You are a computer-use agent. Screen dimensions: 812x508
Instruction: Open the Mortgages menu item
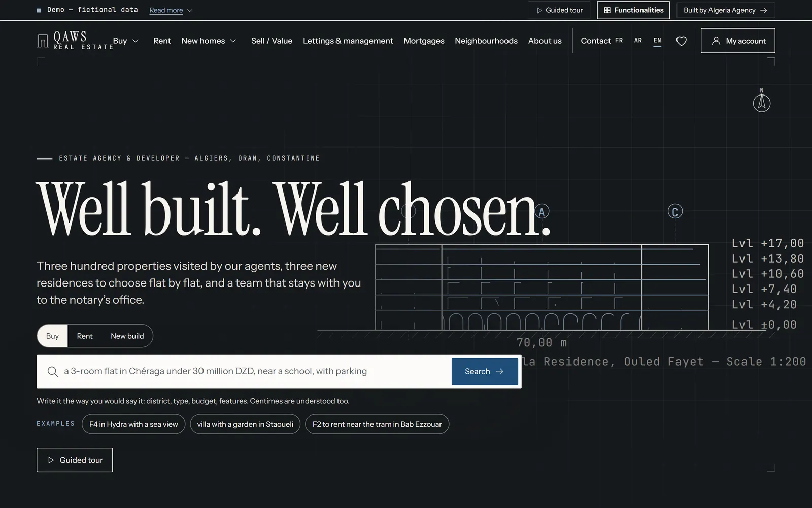click(424, 41)
